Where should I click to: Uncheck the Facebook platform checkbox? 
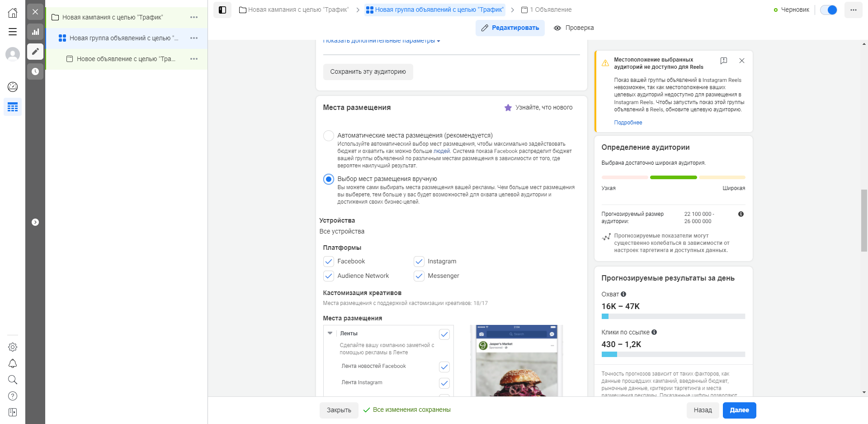pyautogui.click(x=329, y=262)
